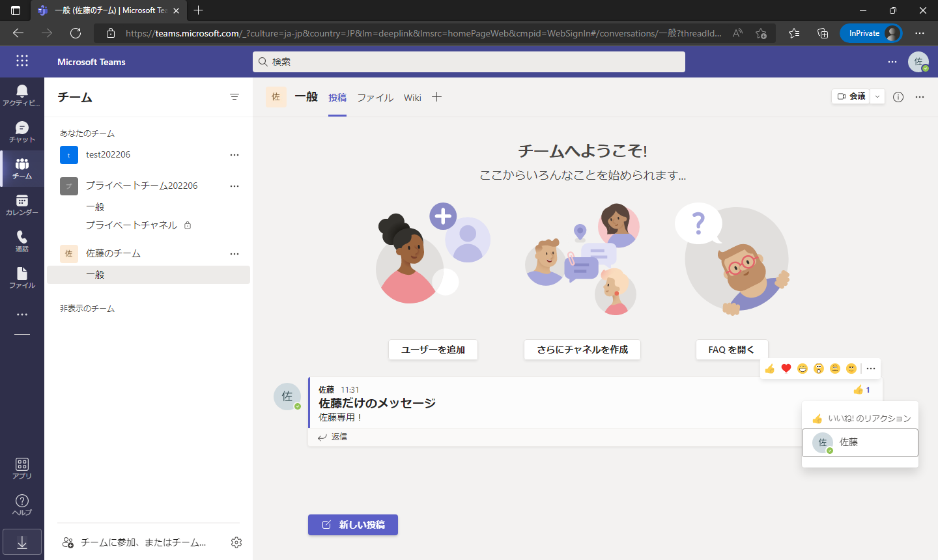938x560 pixels.
Task: Open the Apps store icon
Action: [x=21, y=468]
